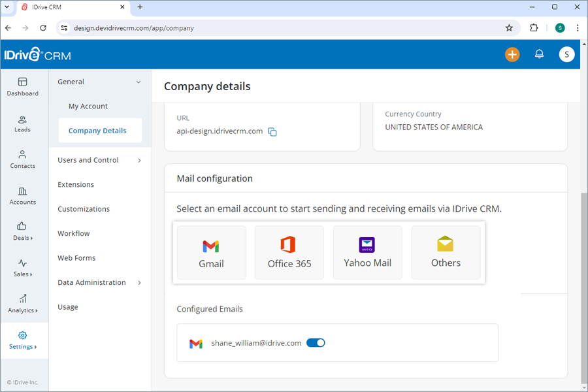Choose Office 365 for mail configuration

289,252
